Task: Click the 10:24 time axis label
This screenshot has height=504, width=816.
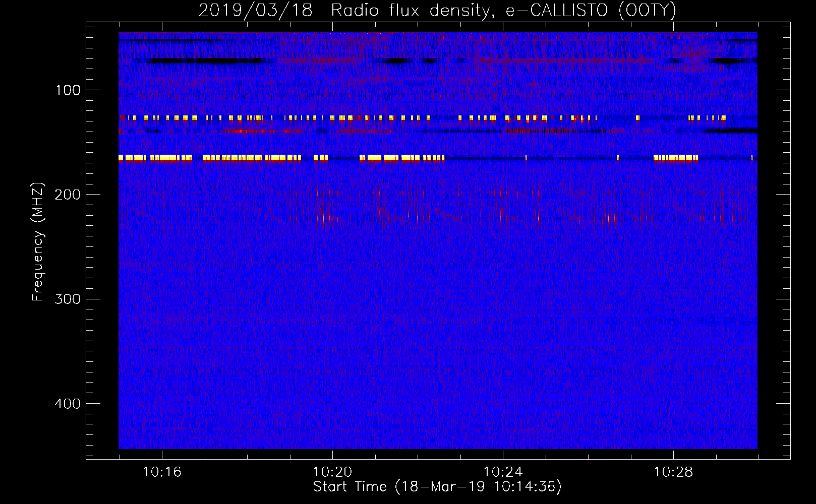Action: (503, 472)
